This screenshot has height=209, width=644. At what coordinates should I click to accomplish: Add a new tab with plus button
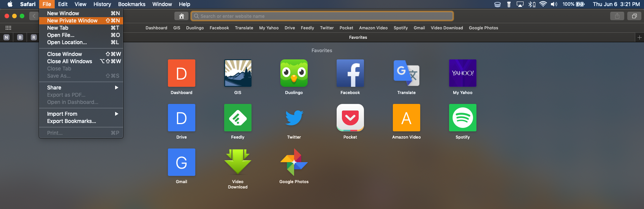pyautogui.click(x=639, y=37)
